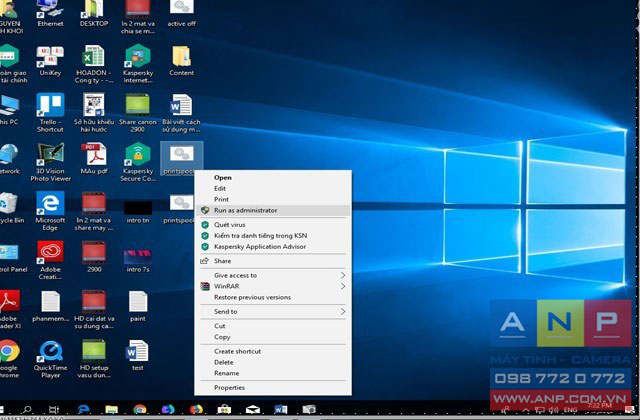
Task: Select the UniKey desktop shortcut
Action: point(50,60)
